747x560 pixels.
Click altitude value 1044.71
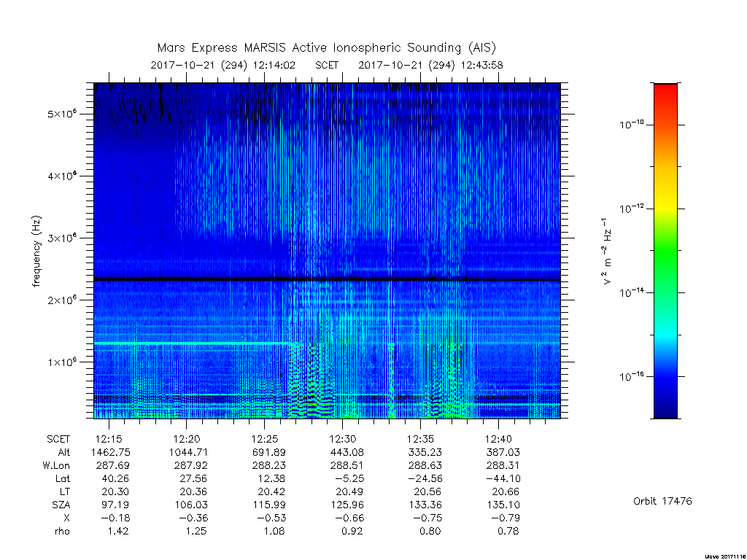188,452
